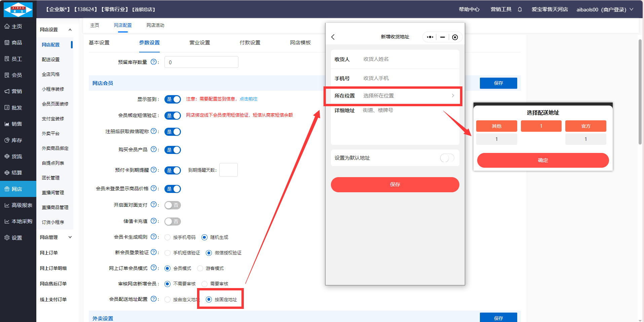Toggle 设置为默认地址 switch
Viewport: 644px width, 322px height.
click(x=447, y=158)
